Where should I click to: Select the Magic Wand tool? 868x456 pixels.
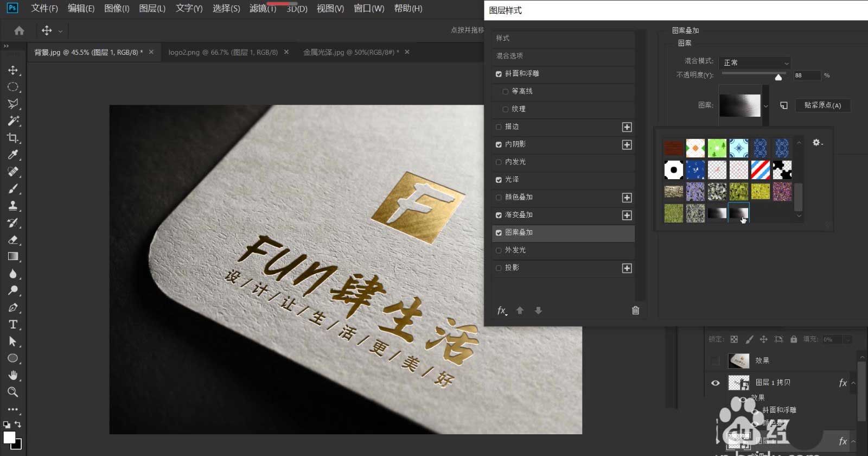(x=13, y=121)
